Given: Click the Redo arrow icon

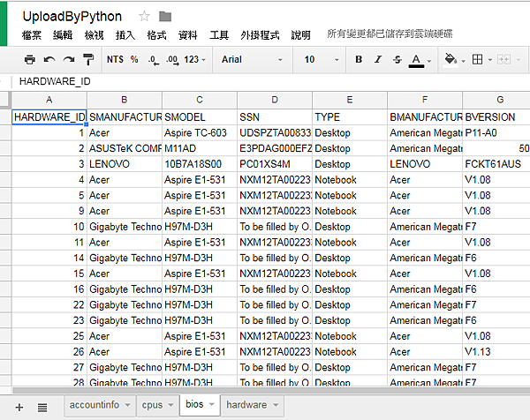Looking at the screenshot, I should tap(69, 60).
